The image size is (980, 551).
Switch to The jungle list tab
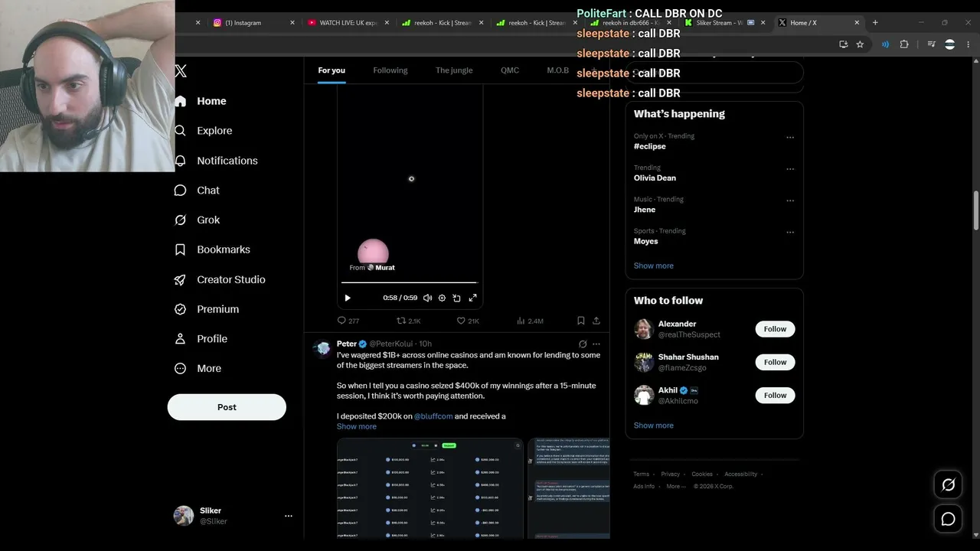coord(454,70)
